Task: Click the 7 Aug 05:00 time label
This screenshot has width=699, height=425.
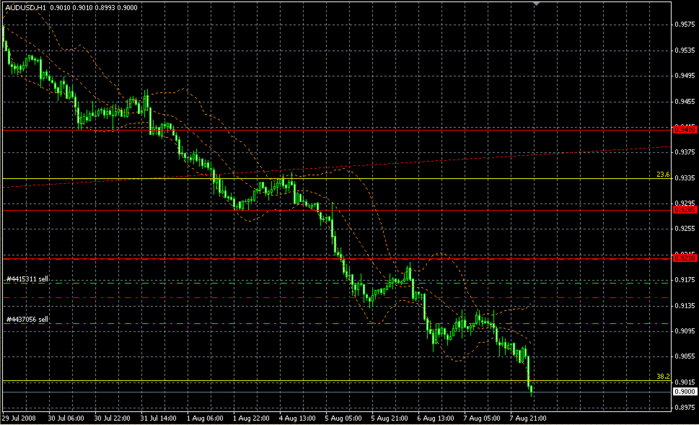Action: 481,418
